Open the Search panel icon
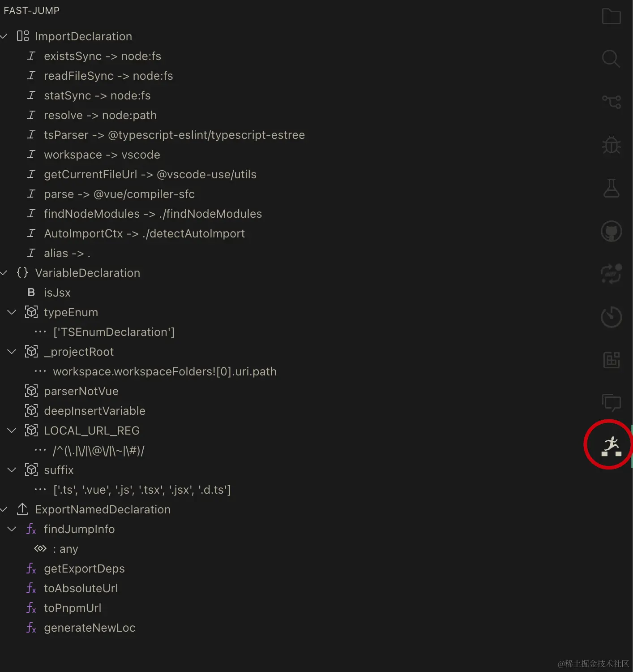 [611, 59]
